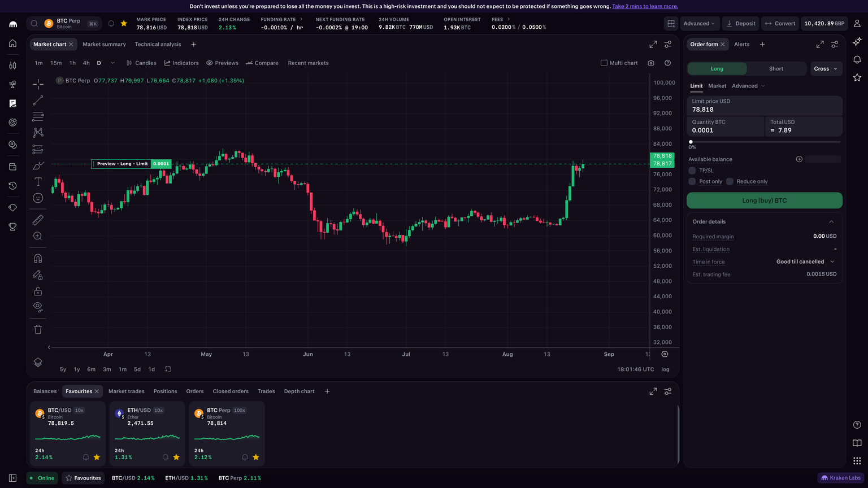The height and width of the screenshot is (488, 868).
Task: Open the Take 2 mins to learn more link
Action: click(x=645, y=6)
